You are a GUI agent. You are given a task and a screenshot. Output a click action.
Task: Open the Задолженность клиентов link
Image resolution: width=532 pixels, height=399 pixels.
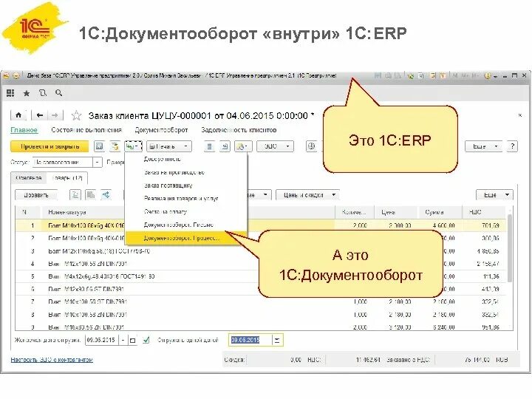click(x=239, y=130)
